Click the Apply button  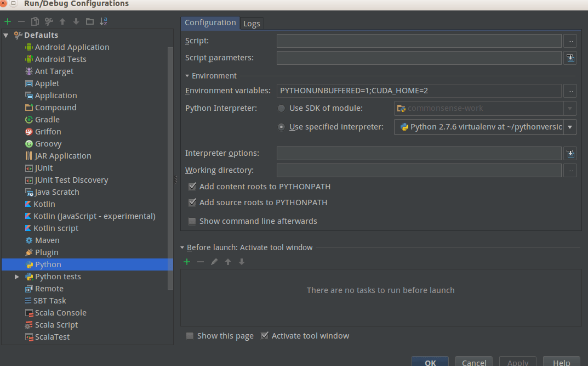pyautogui.click(x=518, y=362)
